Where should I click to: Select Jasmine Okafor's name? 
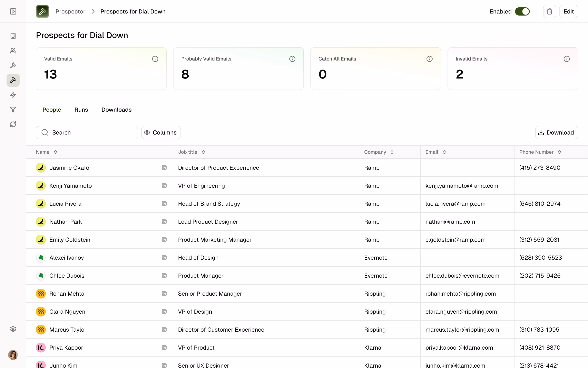[70, 168]
